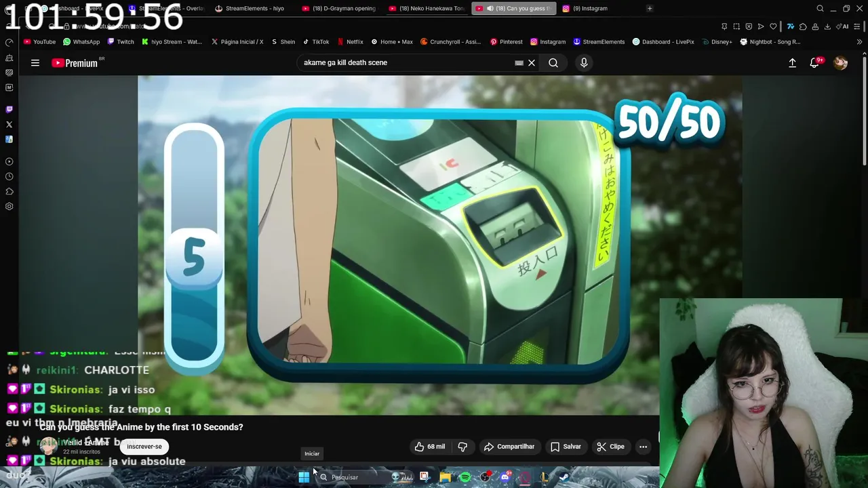Subscribe using the inscrever-se button

point(144,447)
